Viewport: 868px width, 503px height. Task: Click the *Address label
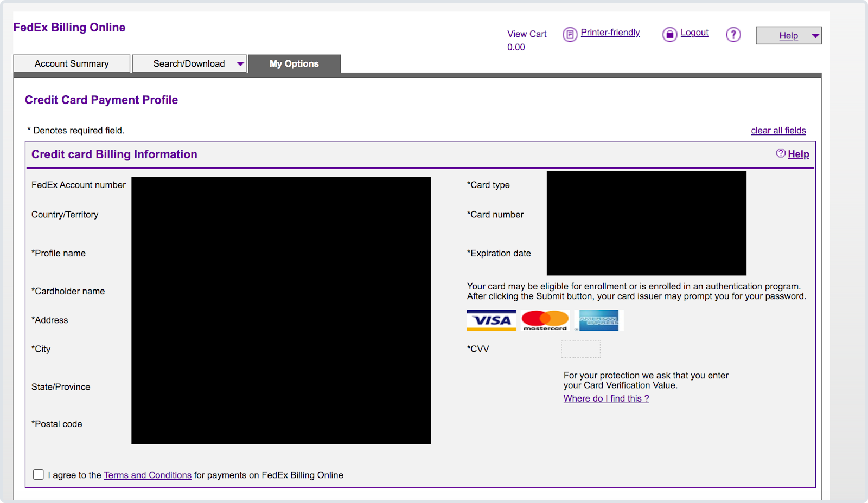point(50,320)
